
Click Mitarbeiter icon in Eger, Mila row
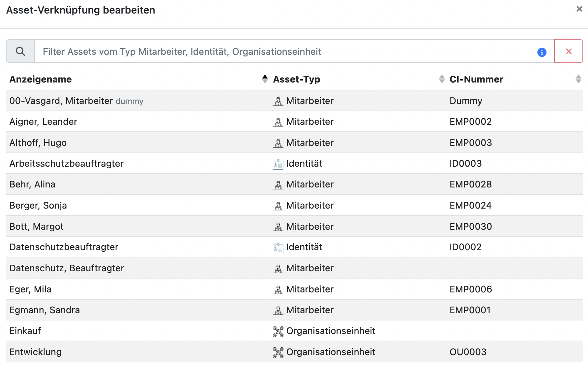278,289
